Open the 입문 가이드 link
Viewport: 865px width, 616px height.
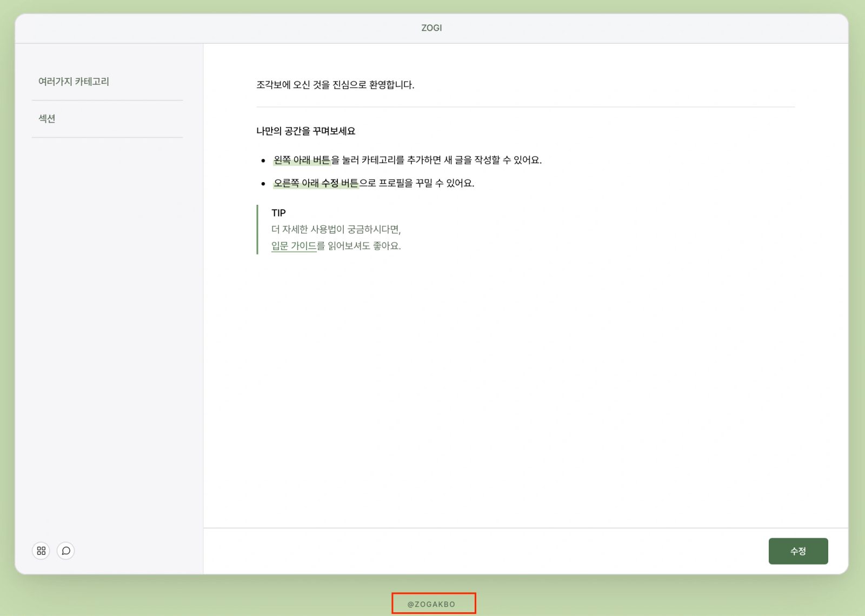[x=294, y=246]
